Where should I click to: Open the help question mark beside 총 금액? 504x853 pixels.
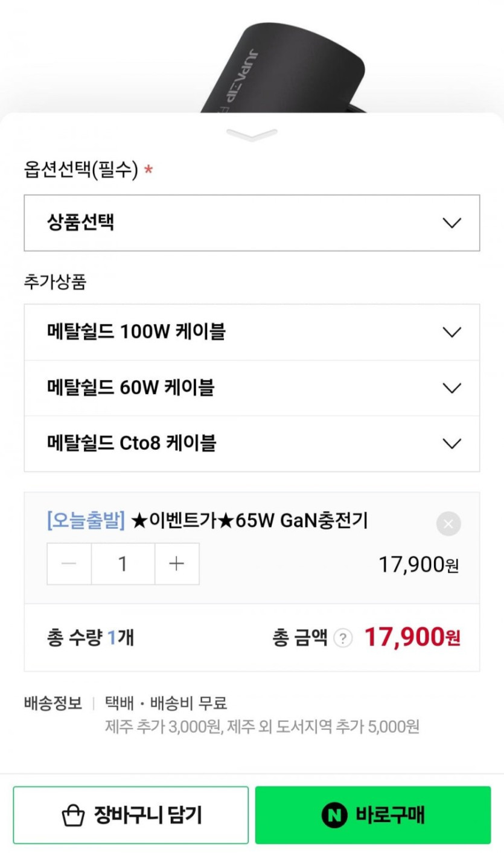tap(343, 638)
